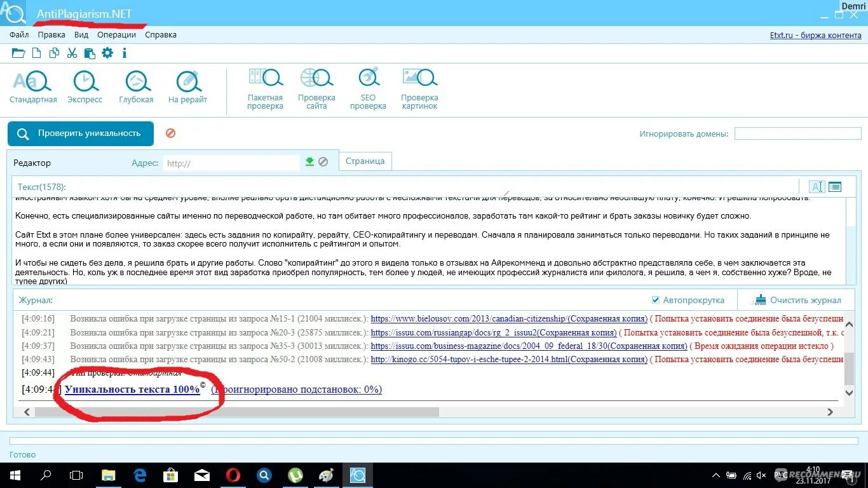Click the Игнорировать домены input field
The width and height of the screenshot is (868, 488).
tap(798, 133)
